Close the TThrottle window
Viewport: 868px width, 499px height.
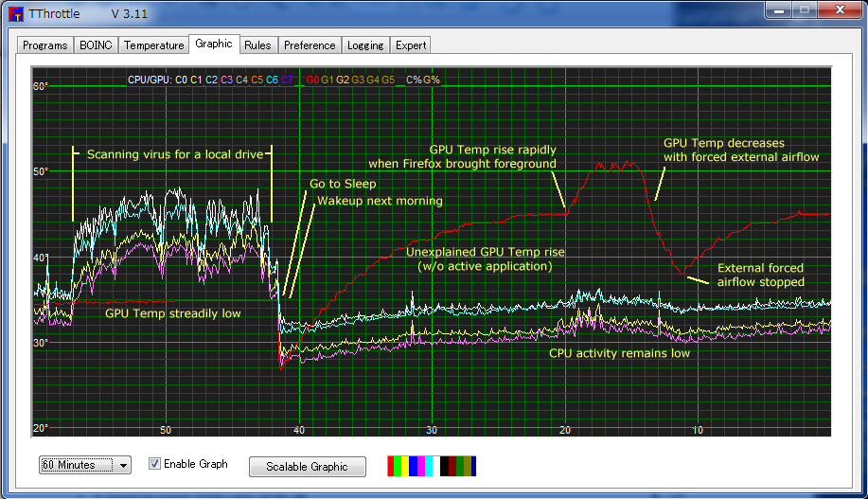(840, 10)
